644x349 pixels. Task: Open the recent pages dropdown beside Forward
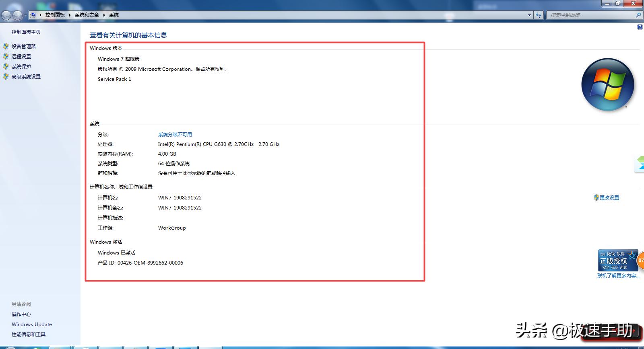coord(25,15)
